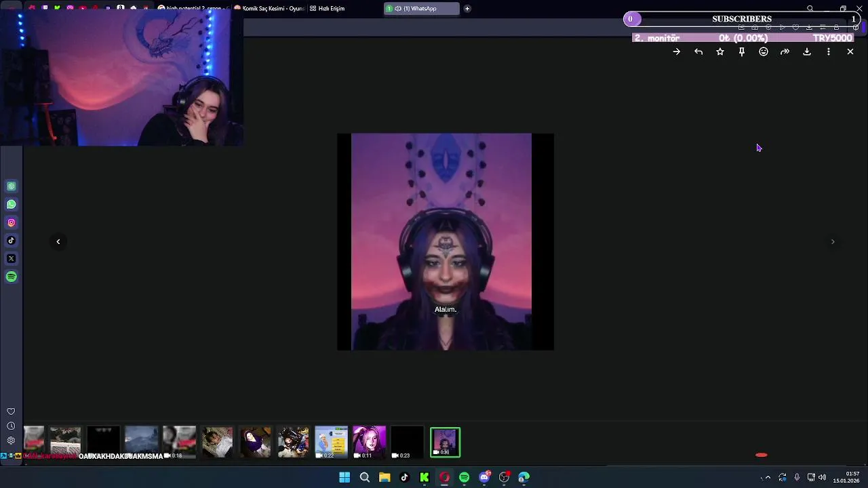The height and width of the screenshot is (488, 868).
Task: Open the emoji reaction smiley icon
Action: [764, 52]
